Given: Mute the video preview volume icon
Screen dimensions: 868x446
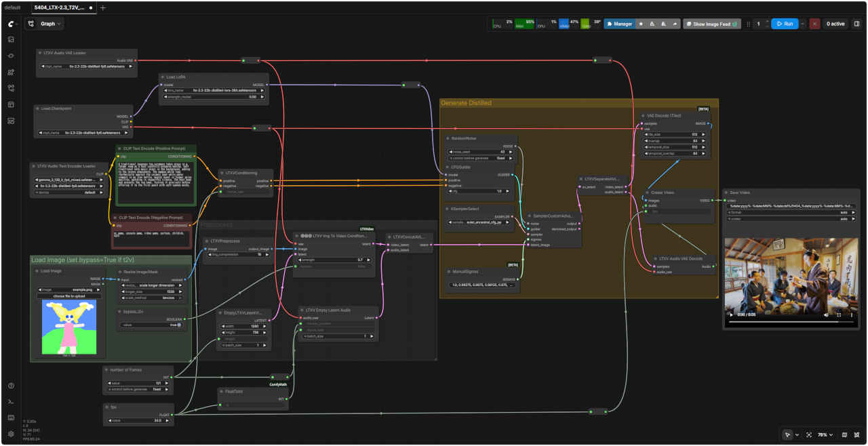Looking at the screenshot, I should pyautogui.click(x=826, y=315).
